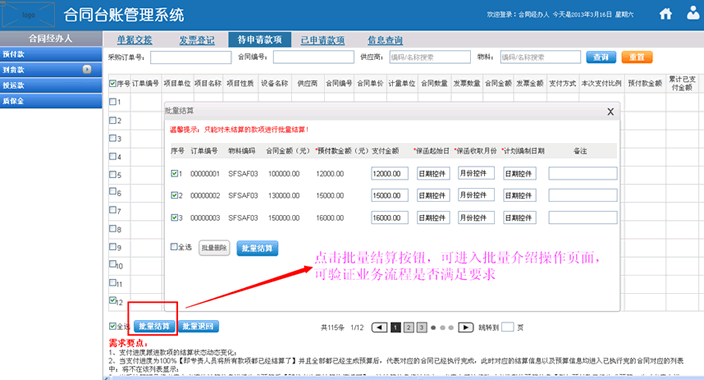This screenshot has width=704, height=380.
Task: Uncheck dialog row for order 00000001
Action: pos(174,173)
